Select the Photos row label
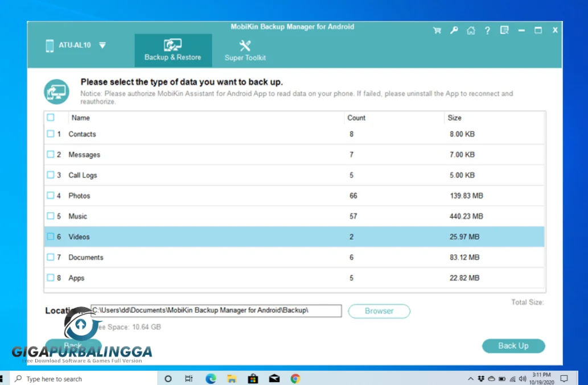Viewport: 588px width, 385px height. pyautogui.click(x=79, y=196)
